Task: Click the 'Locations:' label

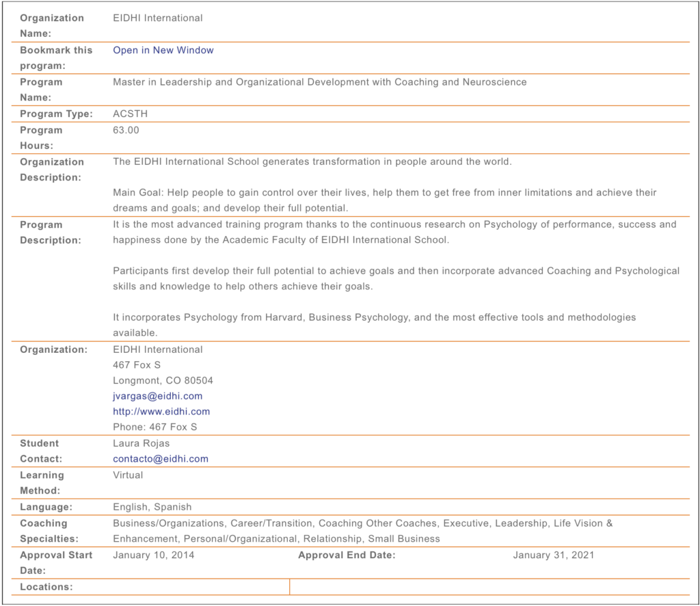Action: [46, 587]
